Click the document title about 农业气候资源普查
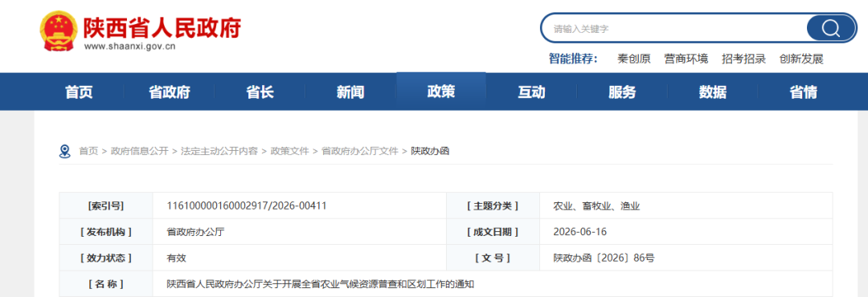 [321, 284]
